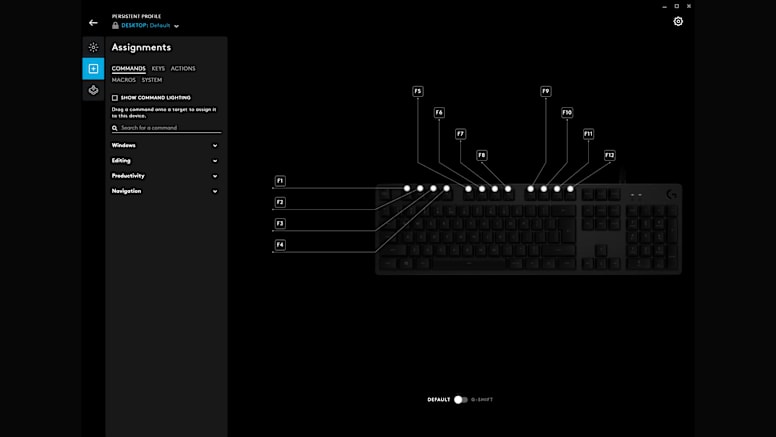This screenshot has height=437, width=776.
Task: Switch to the Keys tab
Action: coord(158,69)
